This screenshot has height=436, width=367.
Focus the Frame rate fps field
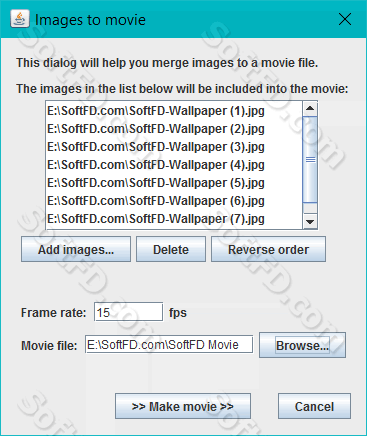point(129,312)
